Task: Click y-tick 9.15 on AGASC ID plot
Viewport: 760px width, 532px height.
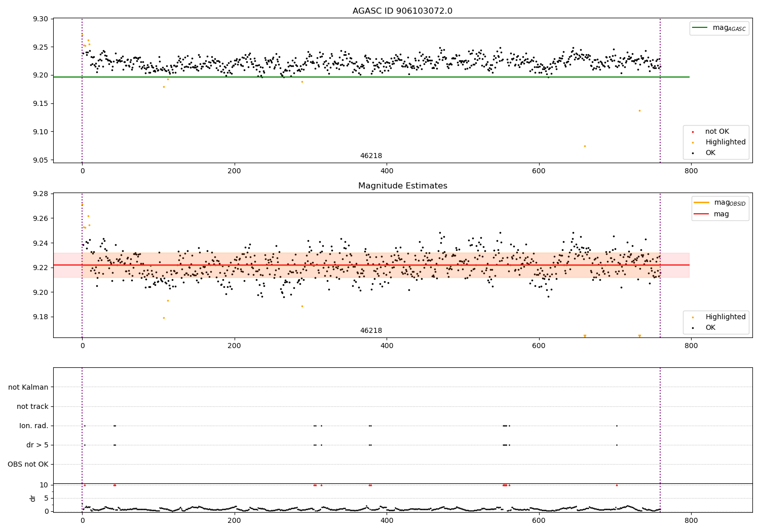Action: [x=41, y=104]
